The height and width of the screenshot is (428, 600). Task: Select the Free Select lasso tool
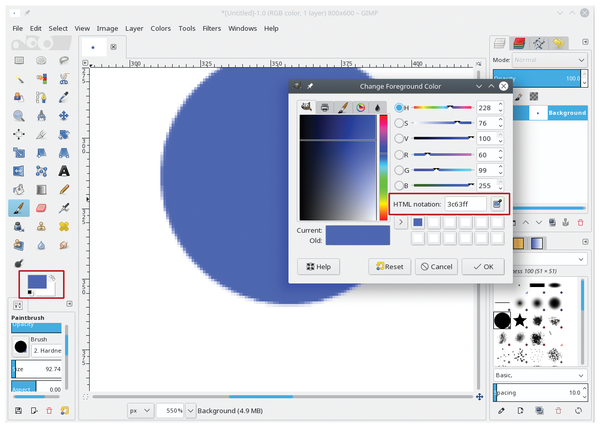point(64,60)
